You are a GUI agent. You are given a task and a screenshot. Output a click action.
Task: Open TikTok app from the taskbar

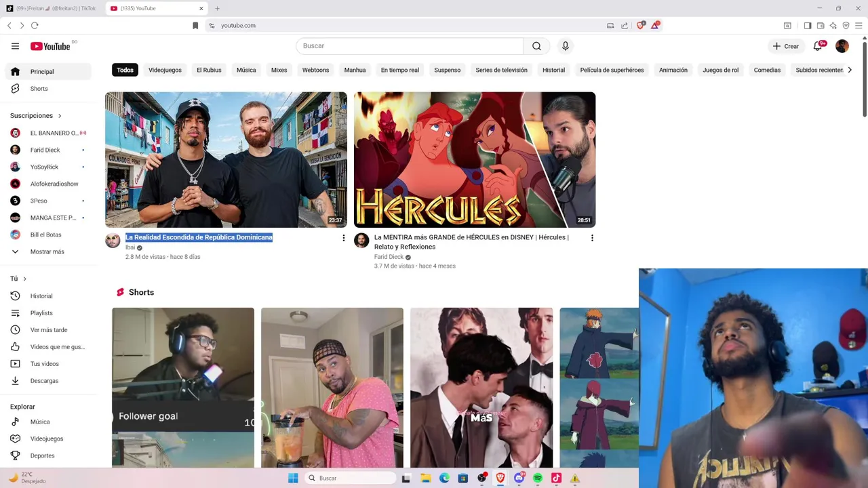pyautogui.click(x=556, y=478)
